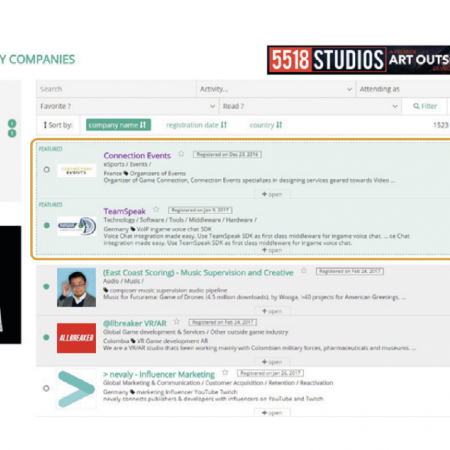Screen dimensions: 450x450
Task: Click 'Registered on Feb 24, 2017' of East Coast Scoring
Action: pyautogui.click(x=350, y=271)
